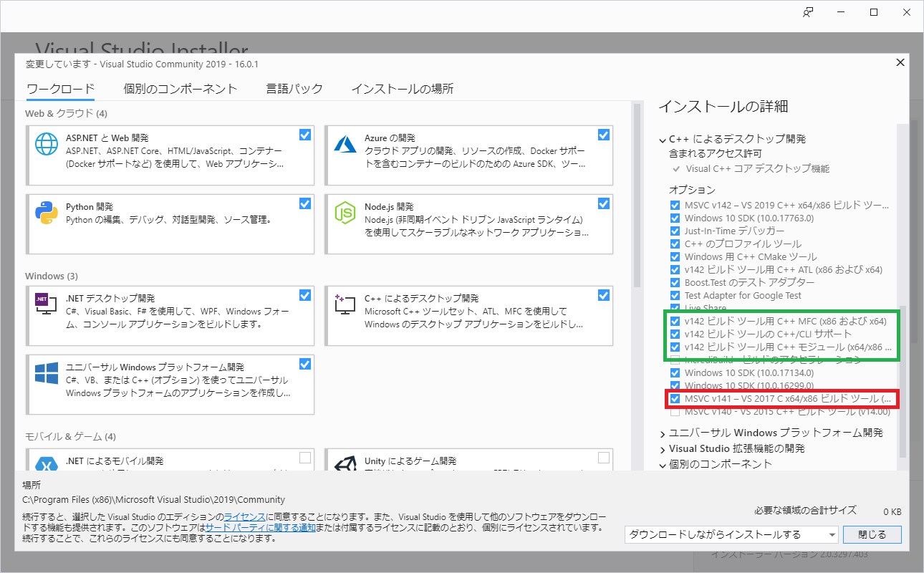Expand Visual Studio 拡張機能の開発 details

663,448
